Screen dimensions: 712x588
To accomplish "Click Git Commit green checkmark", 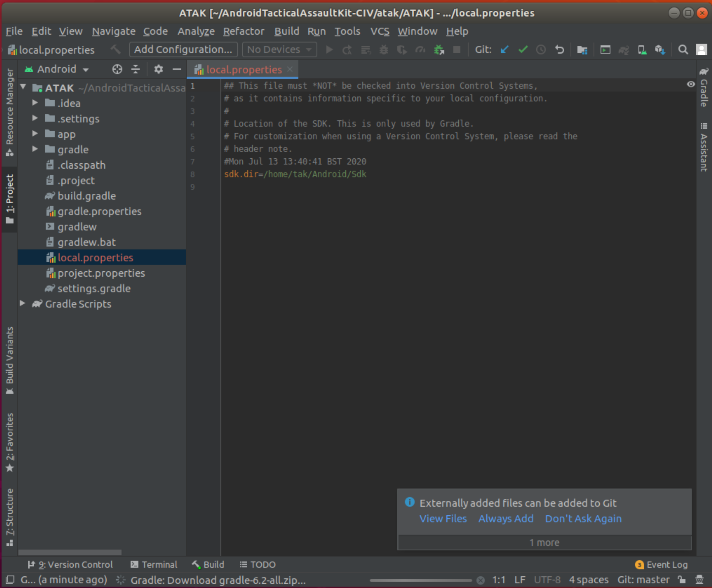I will pyautogui.click(x=523, y=50).
